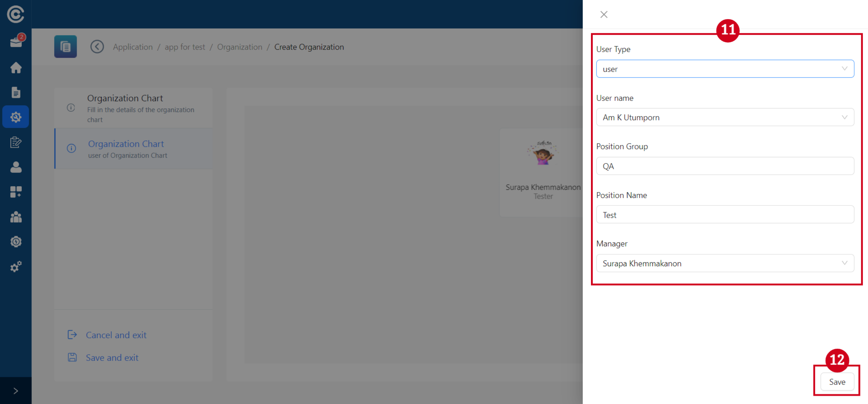This screenshot has width=868, height=404.
Task: Expand the Manager dropdown
Action: tap(725, 263)
